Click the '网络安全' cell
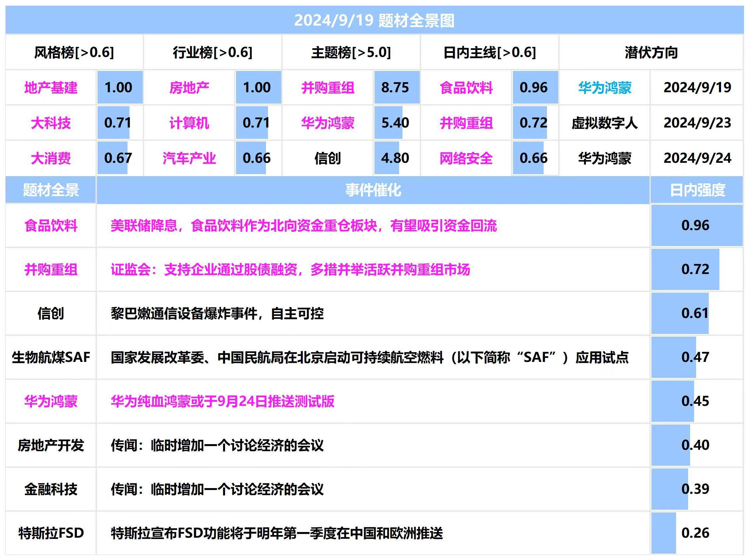 click(x=466, y=158)
